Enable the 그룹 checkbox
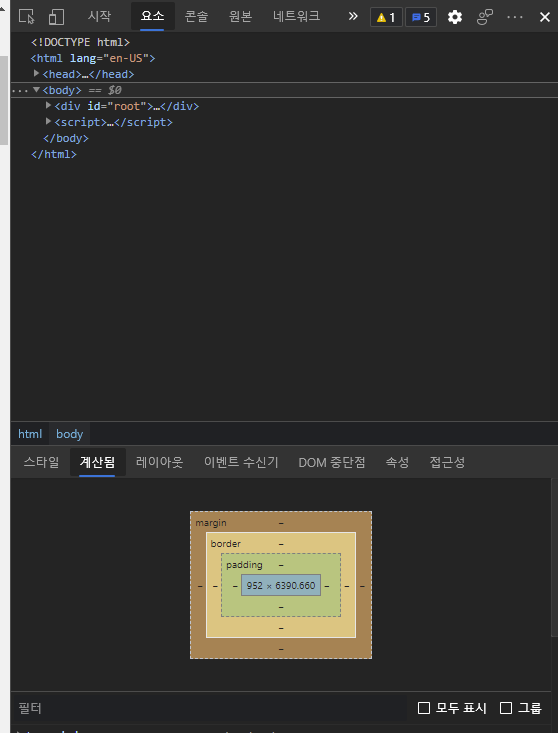This screenshot has height=733, width=558. click(x=506, y=708)
